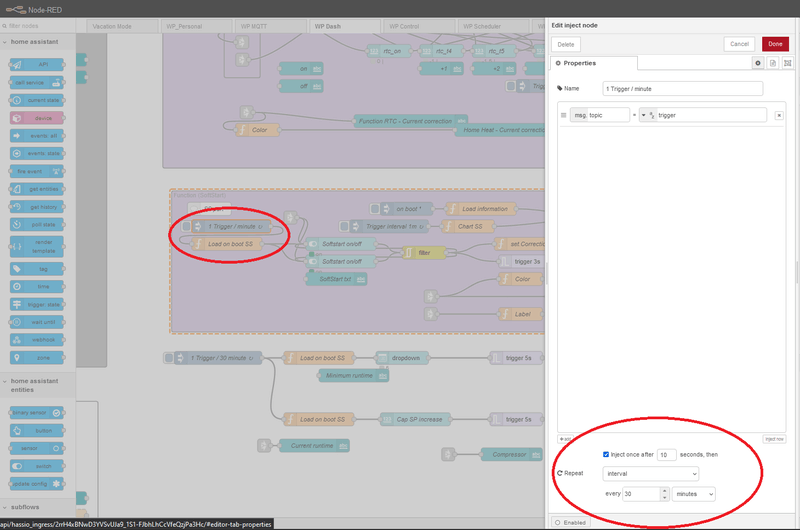Open node settings gear icon in edit panel
Screen dimensions: 800x530
tap(758, 63)
